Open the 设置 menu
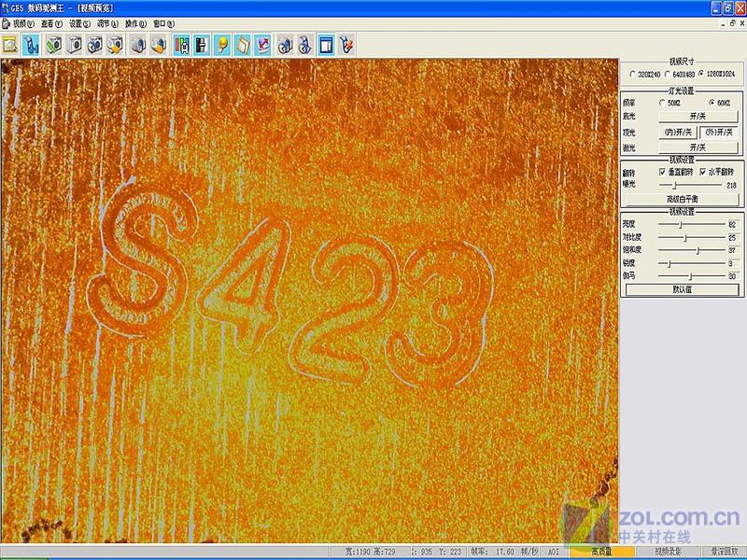 coord(79,24)
